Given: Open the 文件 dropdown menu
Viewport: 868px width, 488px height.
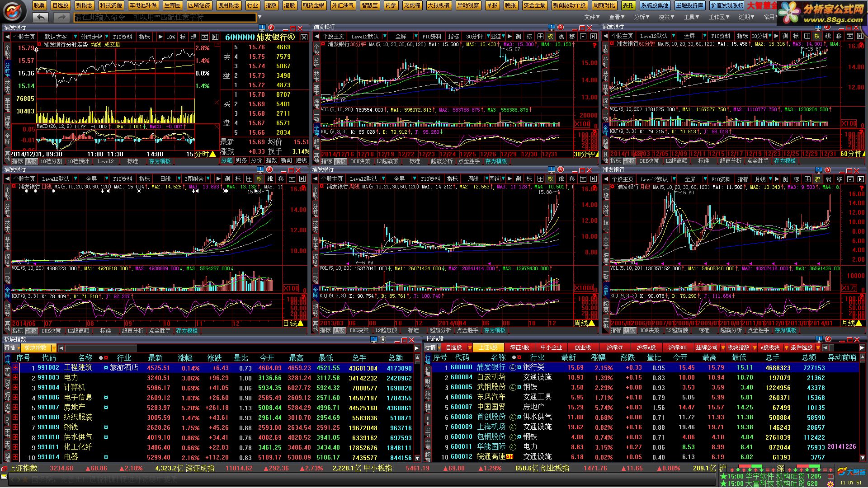Looking at the screenshot, I should click(x=592, y=17).
